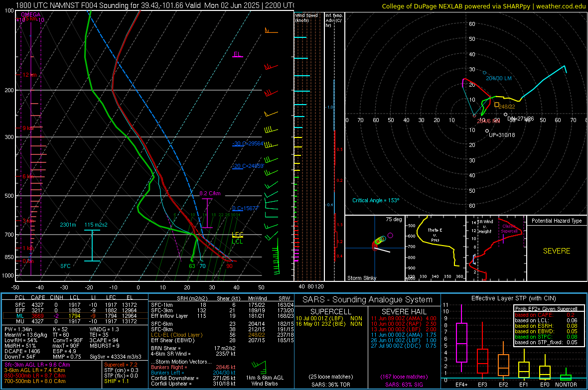Click the green wind barb glyph above '1km & 6km AGL'

260,367
